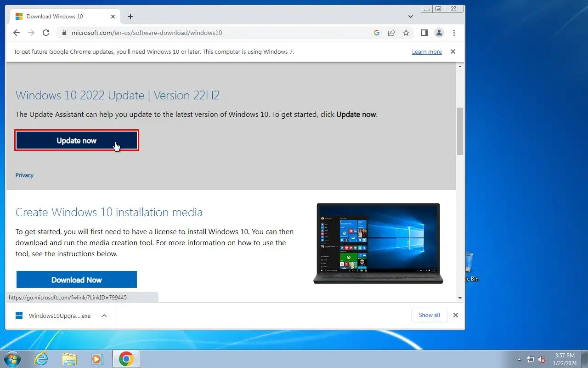
Task: Click Show all downloads button
Action: 430,315
